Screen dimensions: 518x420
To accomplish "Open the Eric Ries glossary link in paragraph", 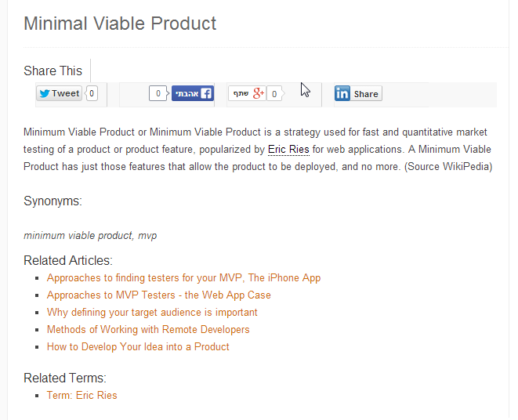I will point(288,150).
